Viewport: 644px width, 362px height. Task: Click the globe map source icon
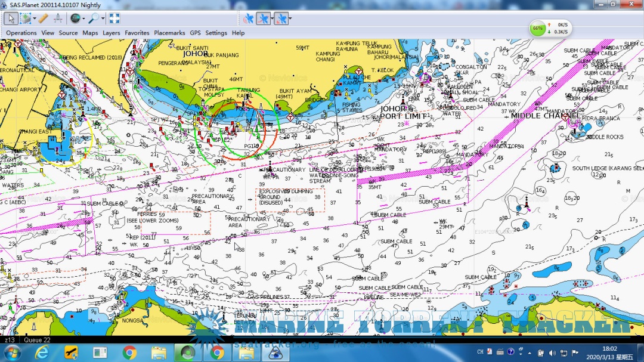(x=75, y=18)
